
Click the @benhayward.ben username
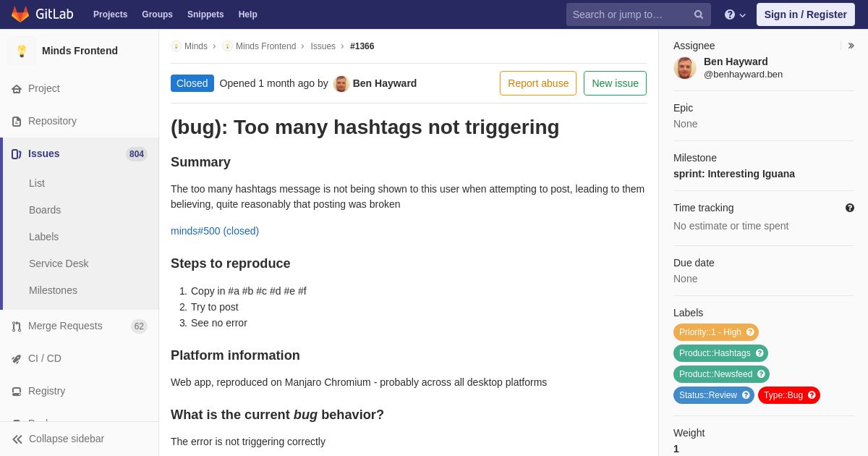tap(743, 74)
